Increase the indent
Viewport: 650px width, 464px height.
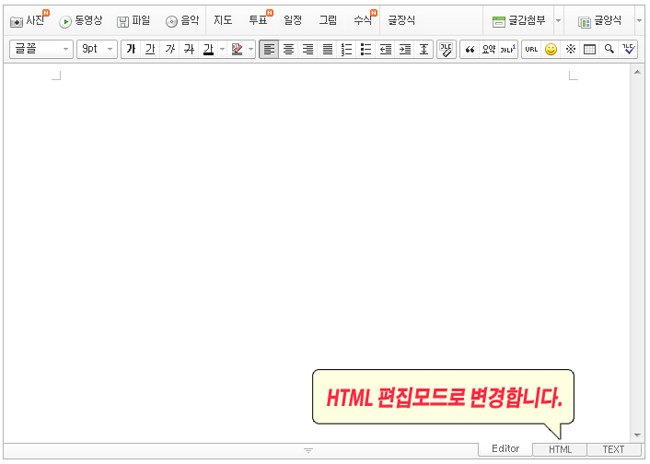click(405, 49)
